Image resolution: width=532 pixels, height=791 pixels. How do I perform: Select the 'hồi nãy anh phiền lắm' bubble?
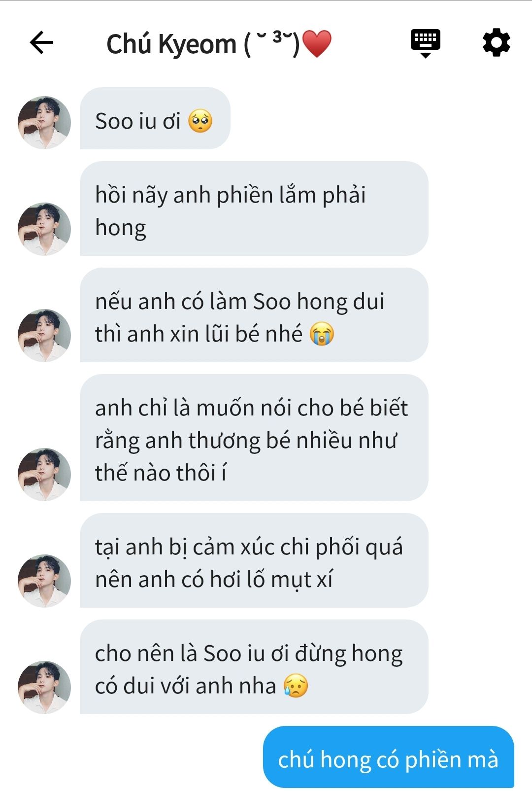254,208
